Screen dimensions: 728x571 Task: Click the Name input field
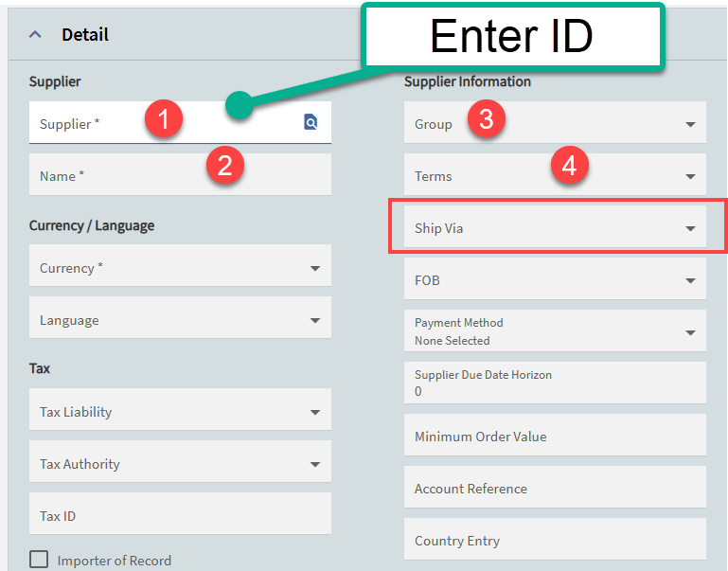pos(180,174)
